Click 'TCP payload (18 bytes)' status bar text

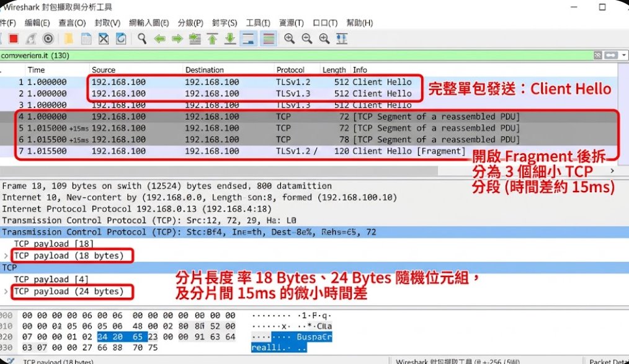58,361
